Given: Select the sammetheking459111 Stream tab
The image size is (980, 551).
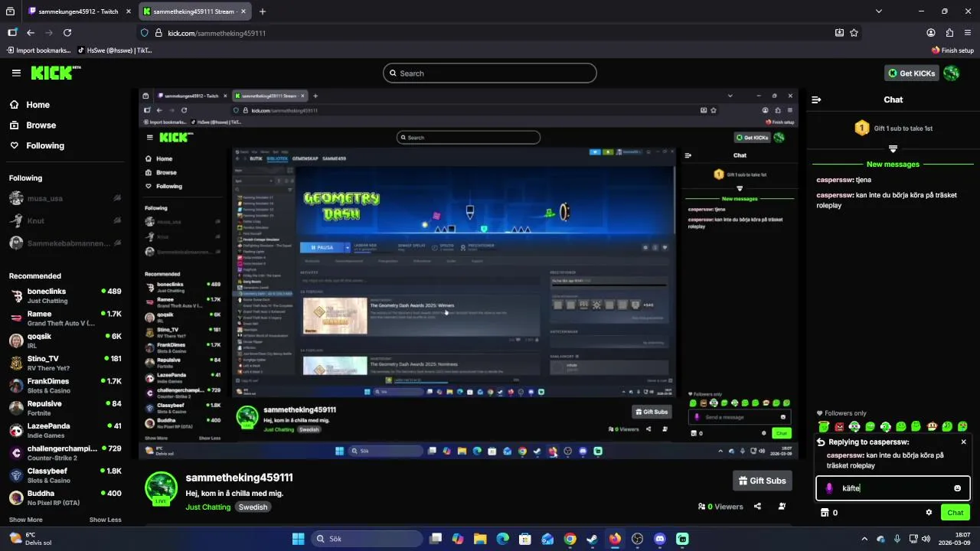Looking at the screenshot, I should click(194, 11).
